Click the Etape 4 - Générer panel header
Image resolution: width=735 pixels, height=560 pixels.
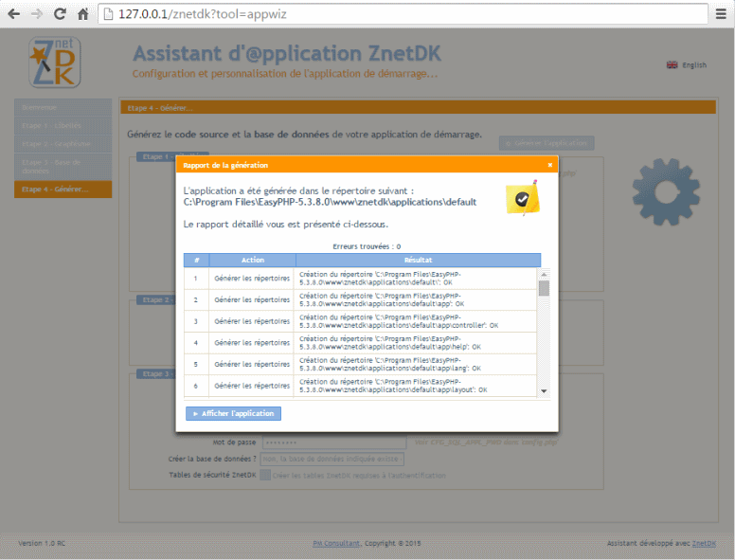click(x=418, y=108)
